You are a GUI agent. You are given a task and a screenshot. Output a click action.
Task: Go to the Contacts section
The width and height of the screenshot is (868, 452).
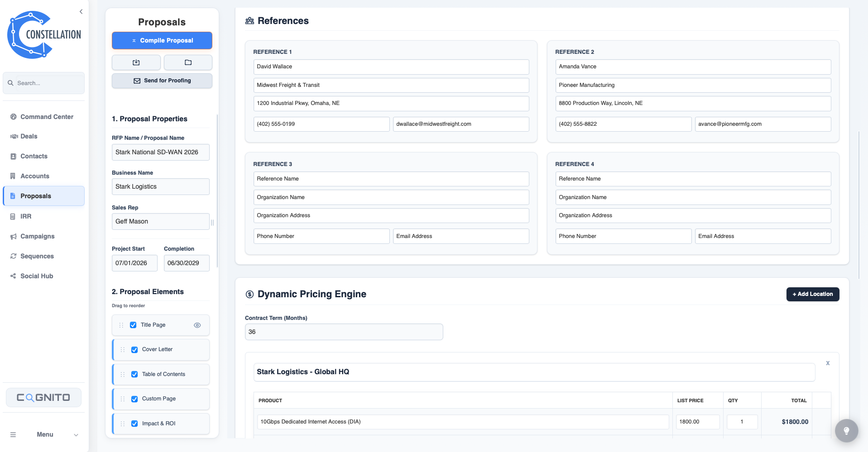pos(34,156)
